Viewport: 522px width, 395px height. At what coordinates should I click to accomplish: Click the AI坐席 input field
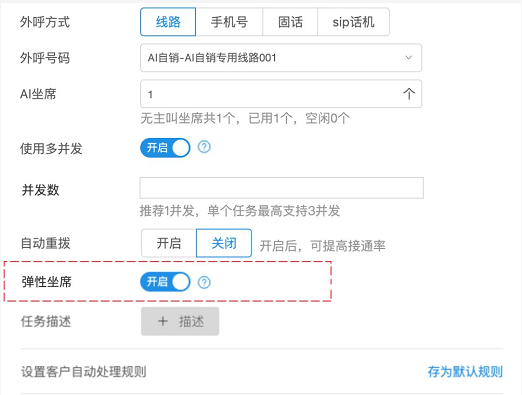click(x=281, y=94)
